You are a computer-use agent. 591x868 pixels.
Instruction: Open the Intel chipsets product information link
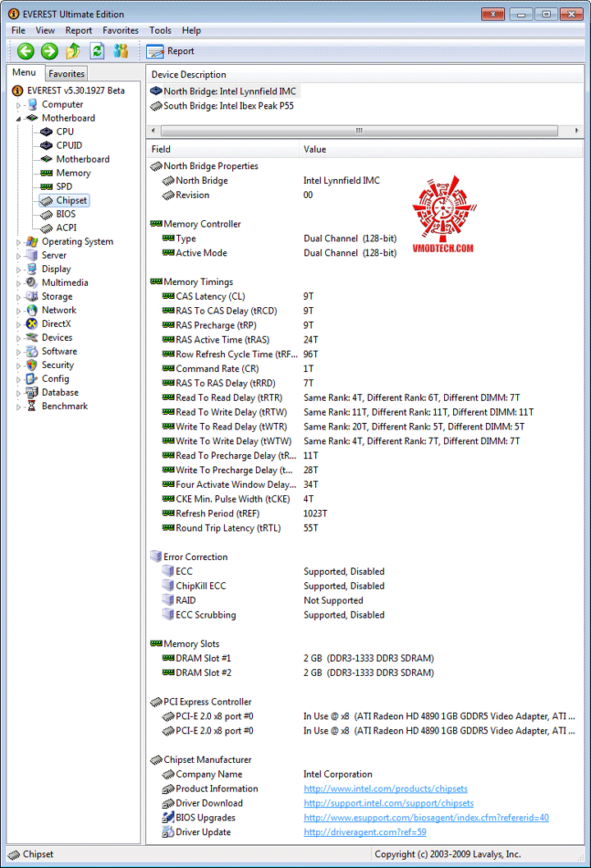(385, 788)
